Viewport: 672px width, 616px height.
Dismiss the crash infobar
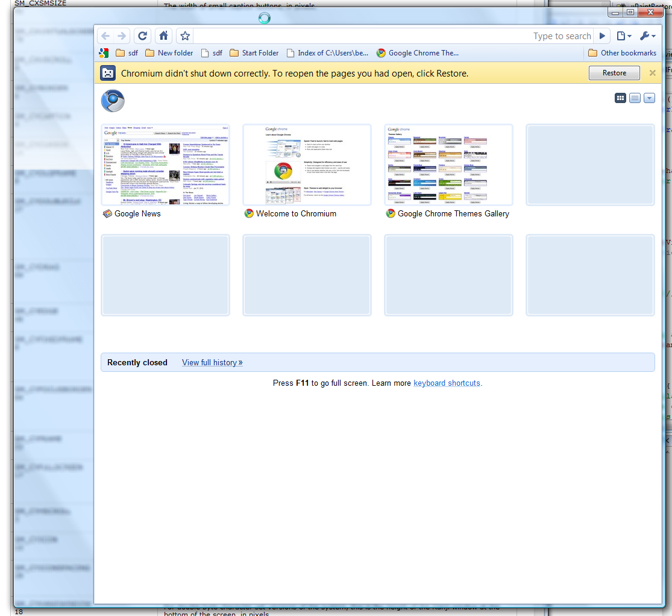652,73
